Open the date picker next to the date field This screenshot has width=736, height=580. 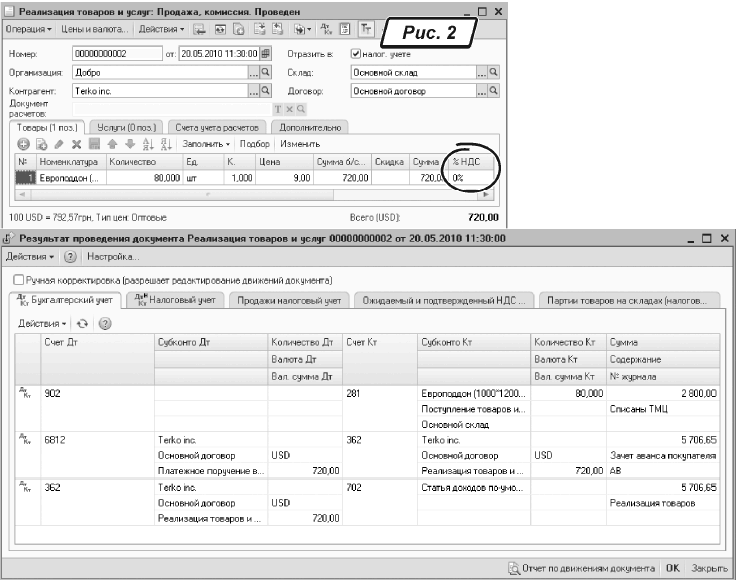[266, 53]
